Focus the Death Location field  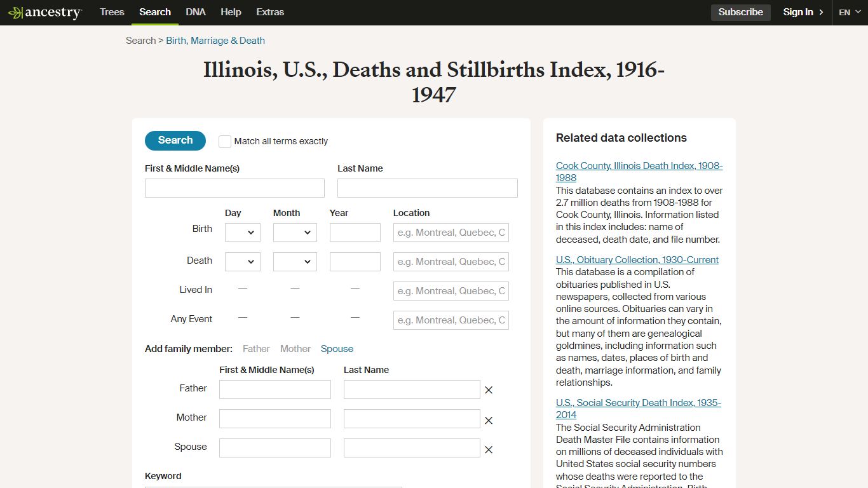pos(451,262)
